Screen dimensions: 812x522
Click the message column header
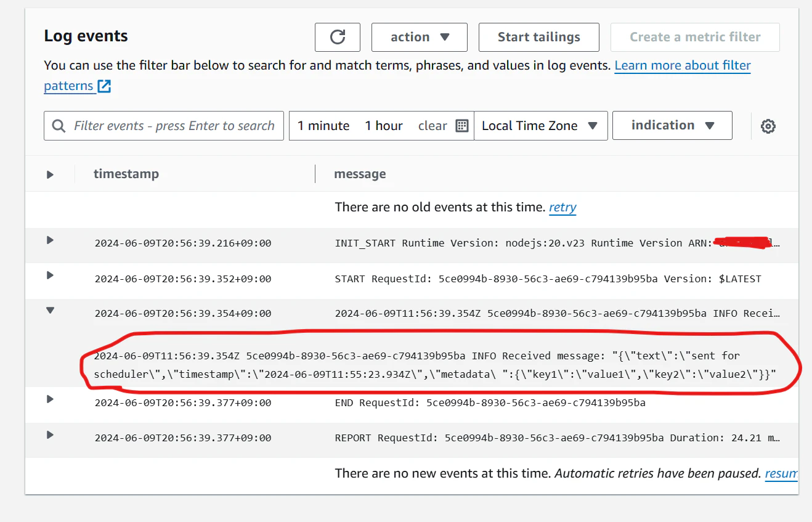(360, 174)
